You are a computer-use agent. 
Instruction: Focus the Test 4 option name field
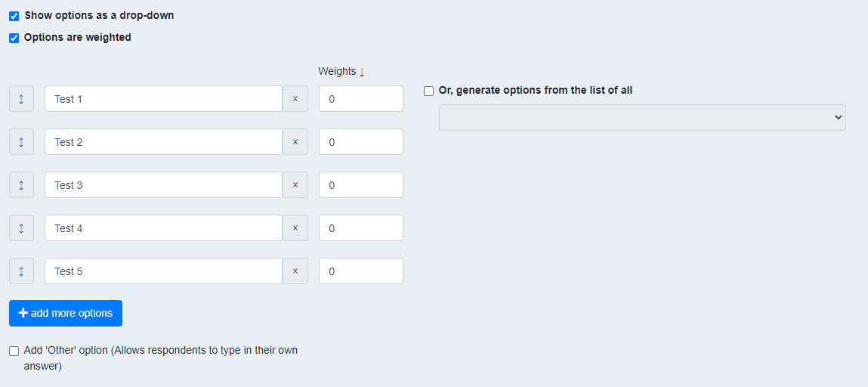163,228
